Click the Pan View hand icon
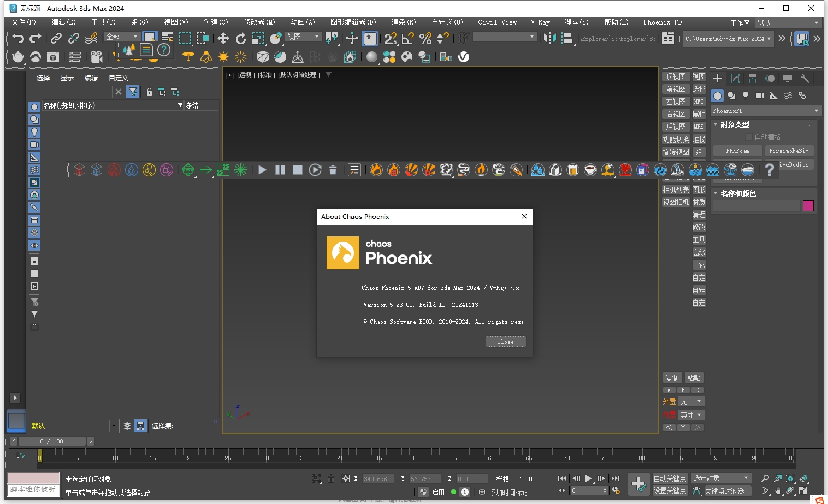 coord(778,491)
